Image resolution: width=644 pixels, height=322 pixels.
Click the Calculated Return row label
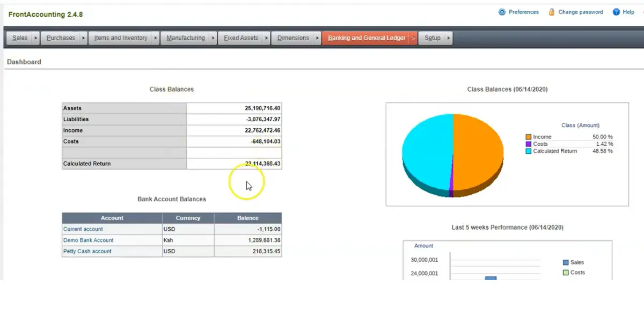point(87,164)
